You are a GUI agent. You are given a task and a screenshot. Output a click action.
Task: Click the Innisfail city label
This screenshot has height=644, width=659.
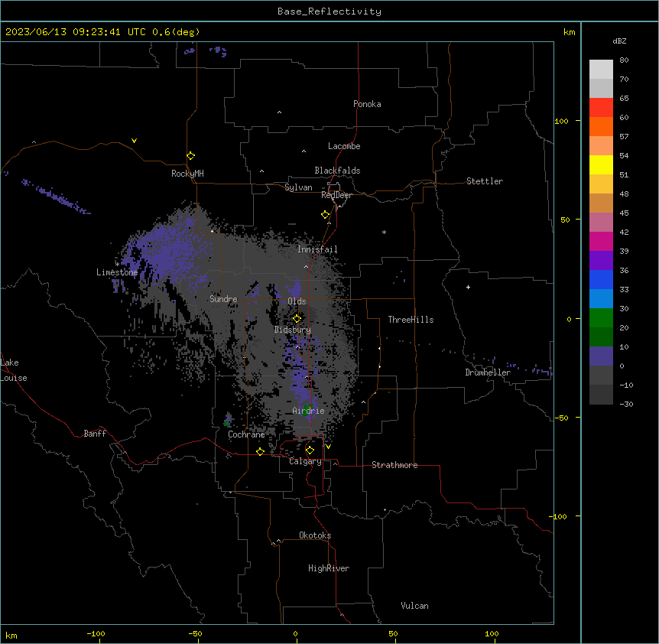[317, 249]
